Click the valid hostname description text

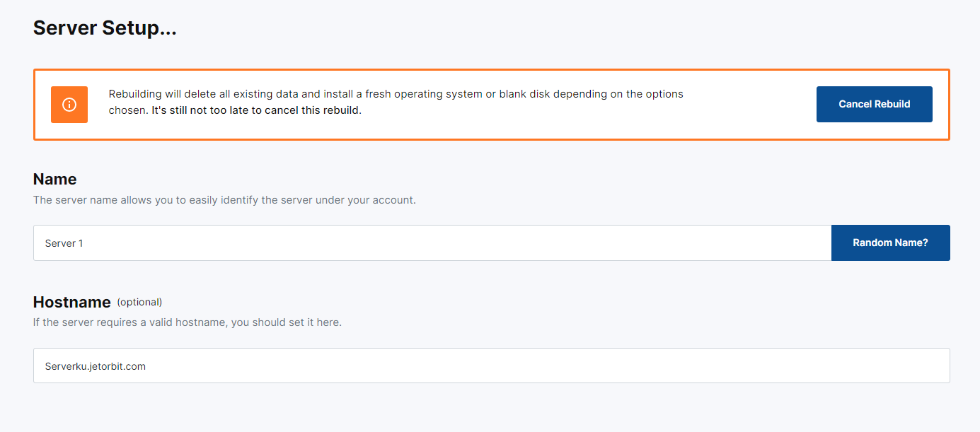pos(188,322)
